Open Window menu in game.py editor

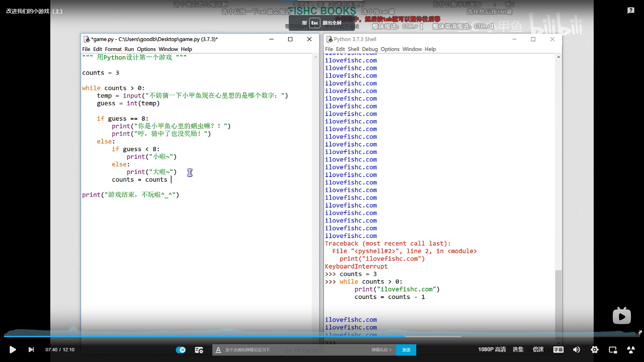pos(168,49)
